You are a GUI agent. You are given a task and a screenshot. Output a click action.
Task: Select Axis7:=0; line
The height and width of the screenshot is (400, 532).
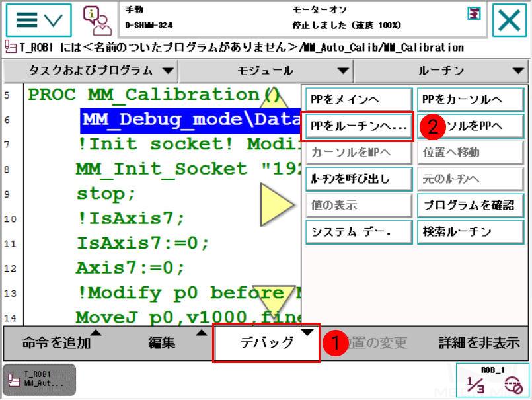click(131, 268)
